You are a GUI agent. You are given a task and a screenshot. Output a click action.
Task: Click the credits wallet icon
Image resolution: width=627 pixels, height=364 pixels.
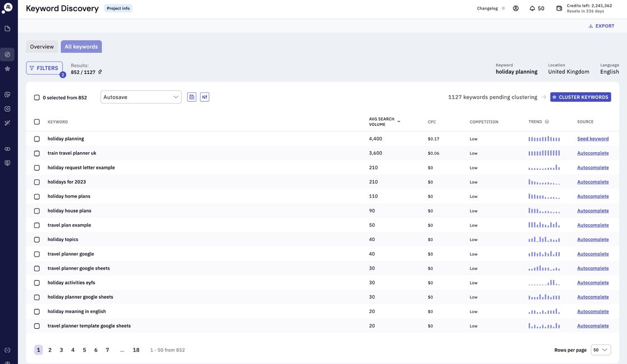(559, 8)
